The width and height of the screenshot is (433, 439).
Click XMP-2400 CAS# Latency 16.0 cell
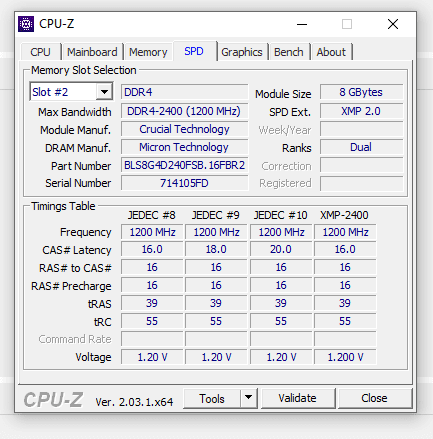(x=345, y=249)
